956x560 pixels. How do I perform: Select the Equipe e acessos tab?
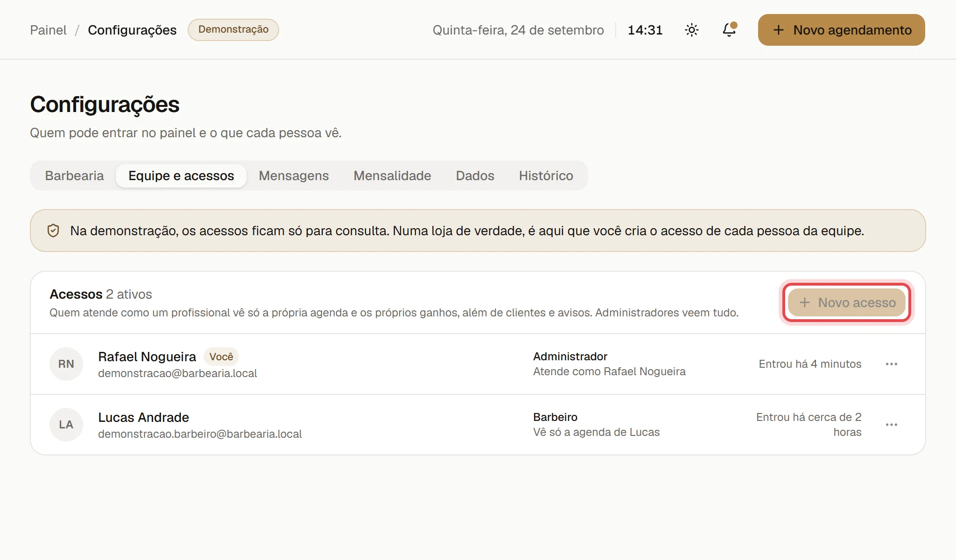click(x=181, y=175)
